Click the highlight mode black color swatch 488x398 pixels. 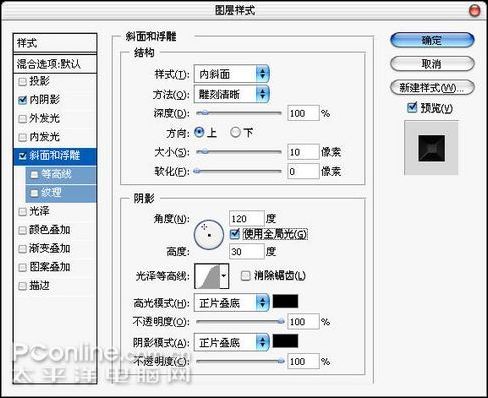click(x=285, y=301)
